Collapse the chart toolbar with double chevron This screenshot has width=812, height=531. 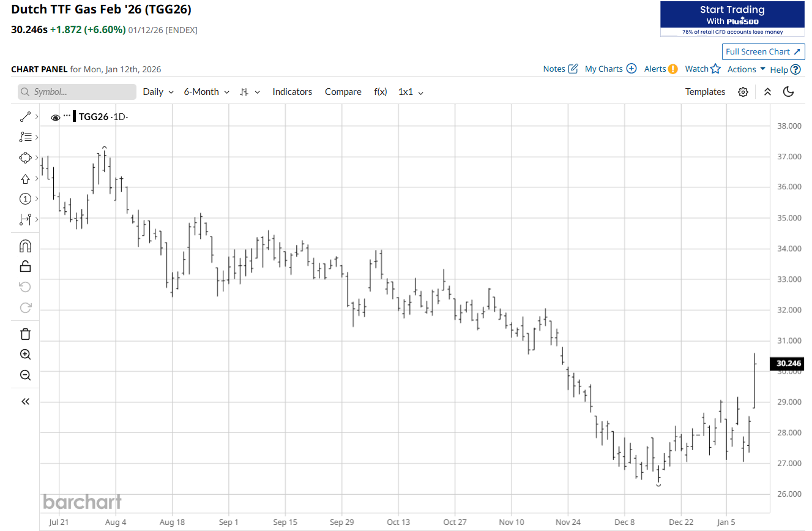(768, 92)
